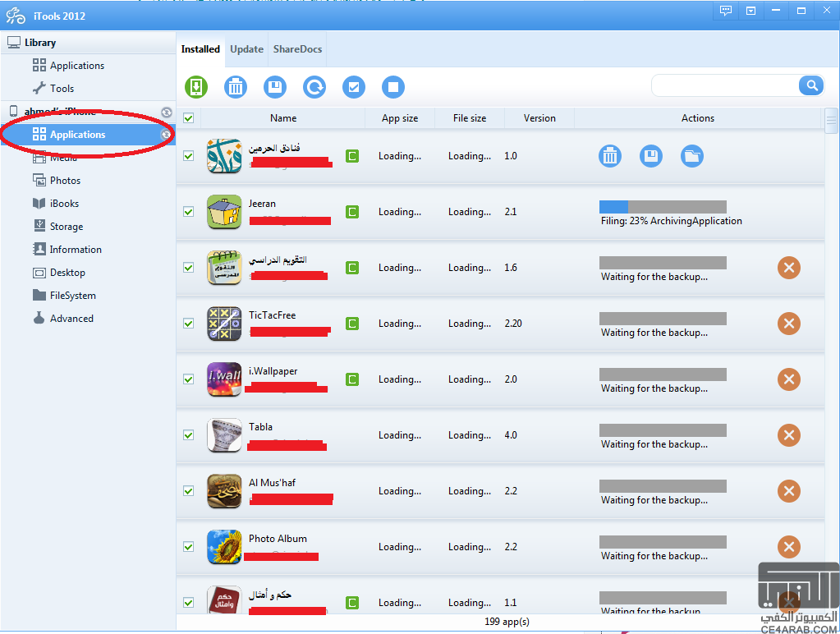
Task: Open iBooks in the sidebar
Action: 89,204
